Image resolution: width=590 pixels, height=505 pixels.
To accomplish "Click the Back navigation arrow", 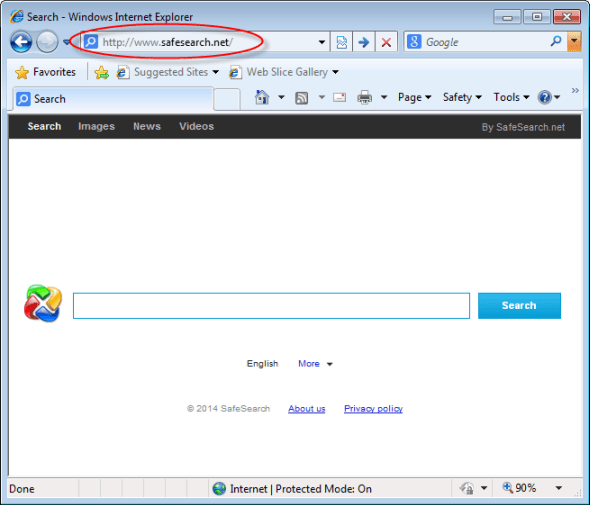I will pos(21,41).
